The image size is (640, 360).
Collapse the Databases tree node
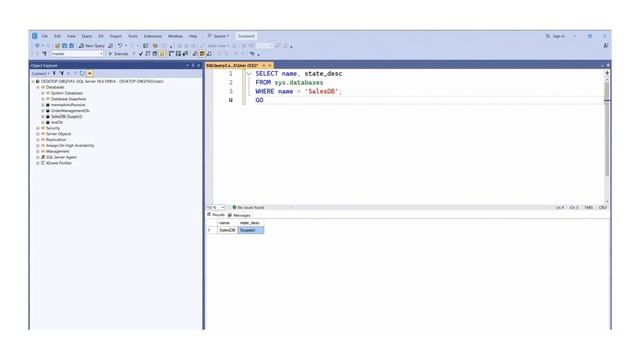pos(38,87)
